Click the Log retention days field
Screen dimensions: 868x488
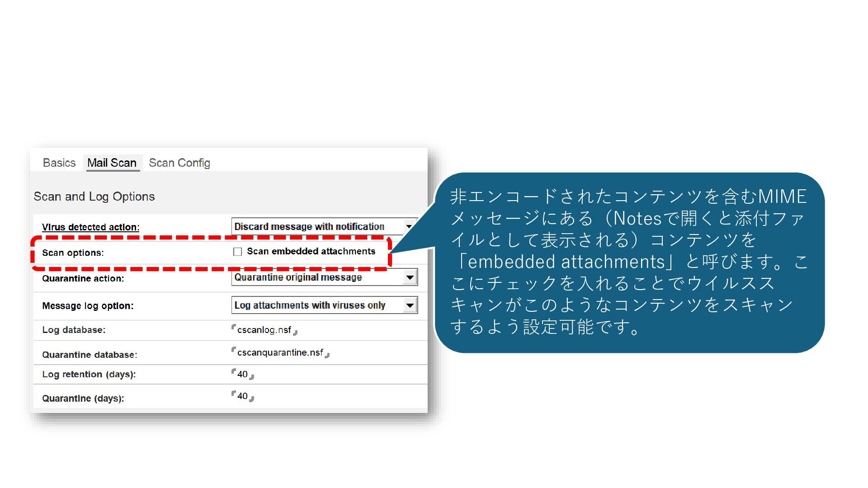coord(242,375)
